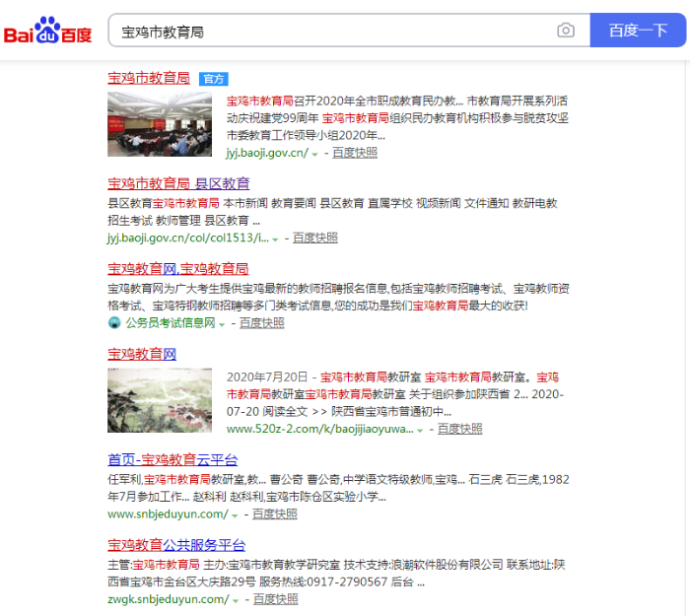
Task: Open the meeting room thumbnail image
Action: [160, 124]
